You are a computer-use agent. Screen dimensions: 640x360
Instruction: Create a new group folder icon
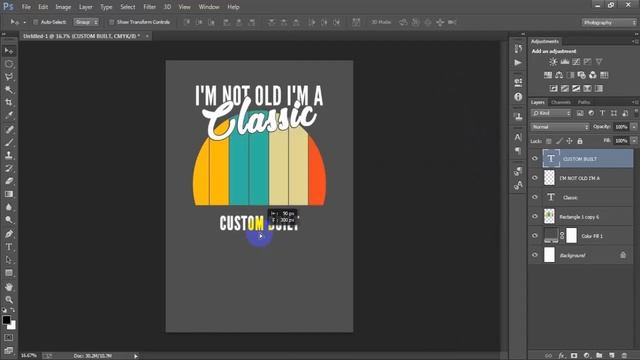[599, 356]
